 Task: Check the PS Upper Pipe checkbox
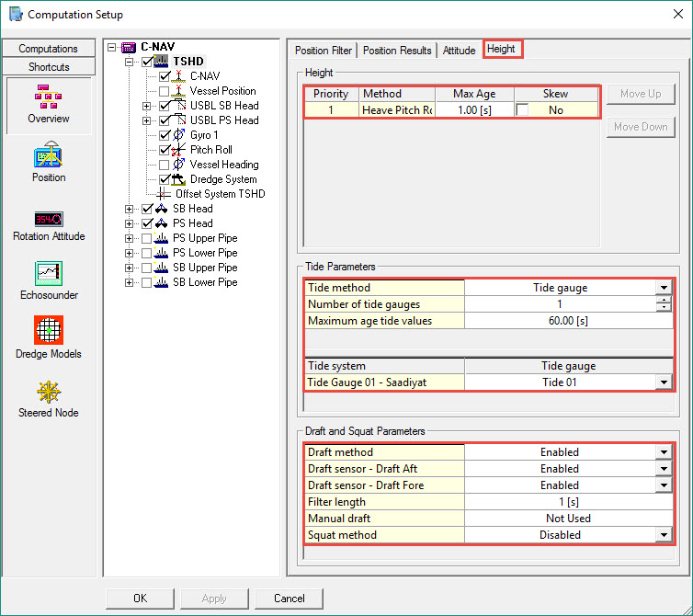147,238
